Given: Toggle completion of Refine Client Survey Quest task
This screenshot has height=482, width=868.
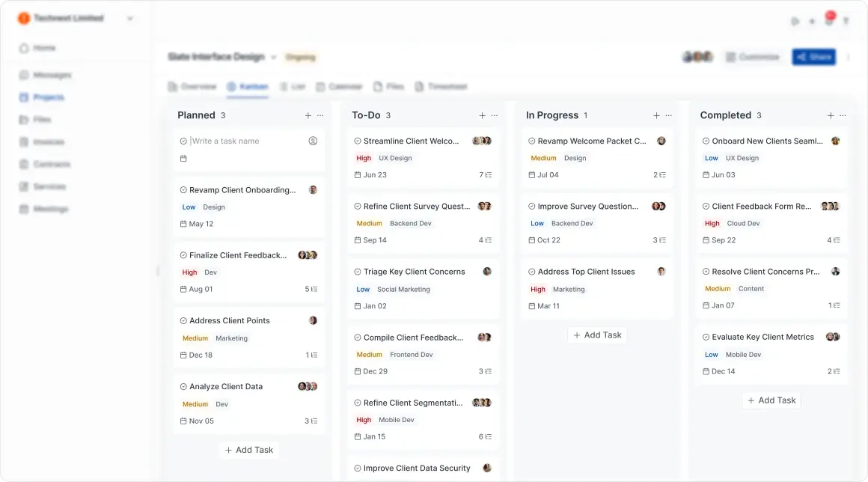Looking at the screenshot, I should click(x=358, y=207).
